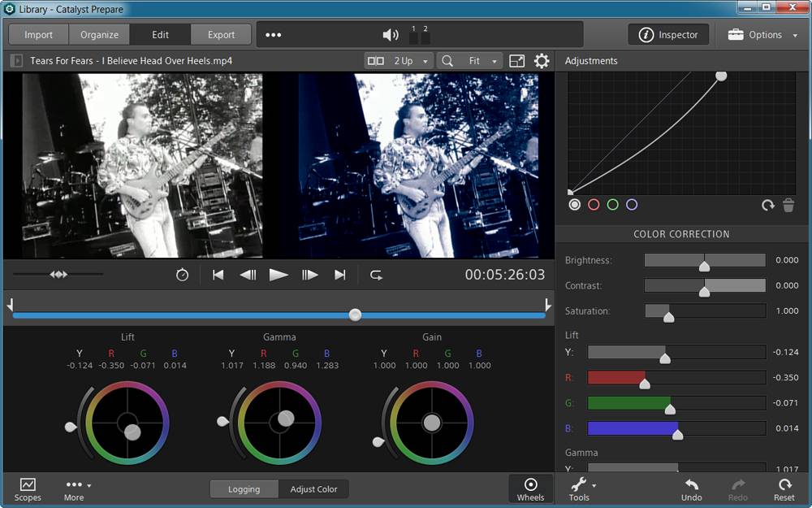This screenshot has height=508, width=812.
Task: Go to start of clip
Action: (218, 275)
